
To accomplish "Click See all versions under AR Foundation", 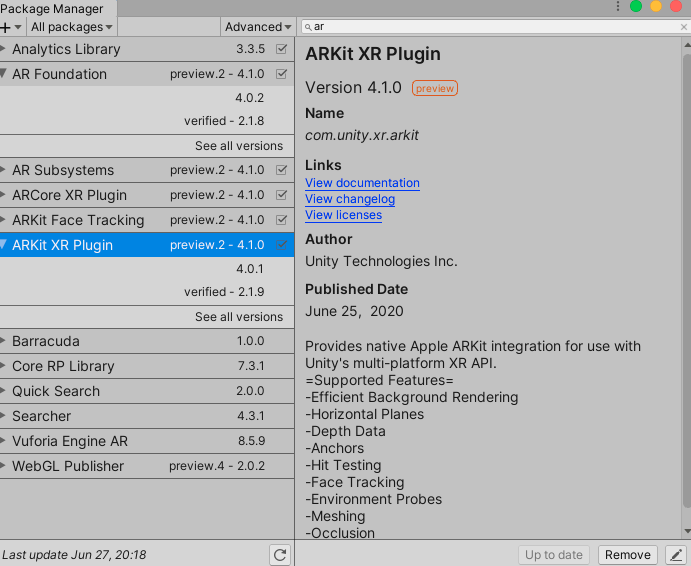I will [x=239, y=146].
